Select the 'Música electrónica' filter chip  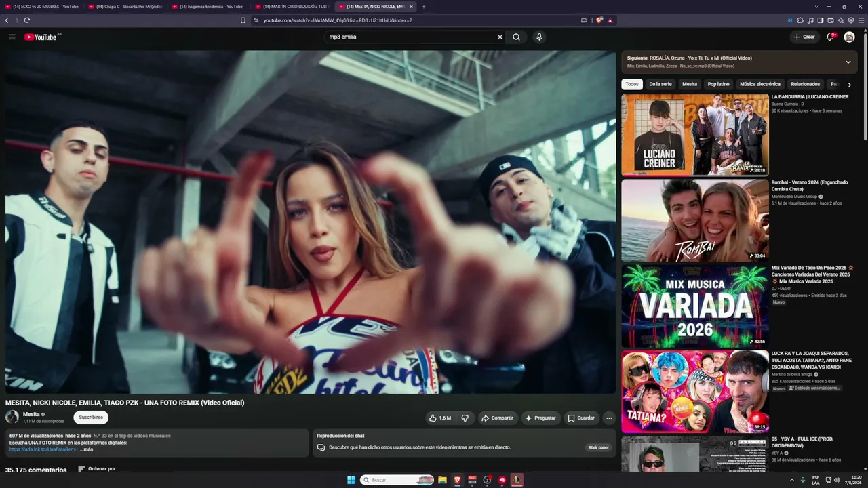(x=760, y=84)
